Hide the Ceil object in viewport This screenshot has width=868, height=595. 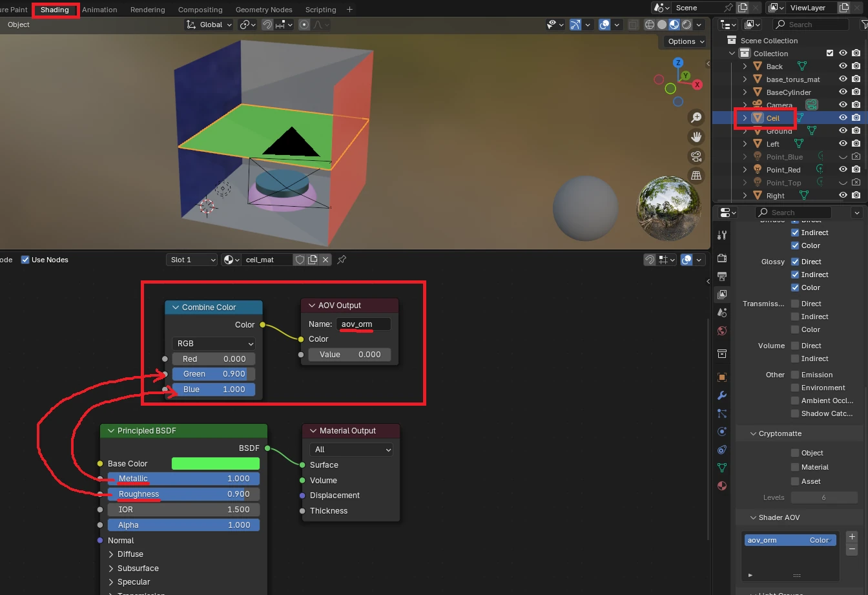(843, 118)
